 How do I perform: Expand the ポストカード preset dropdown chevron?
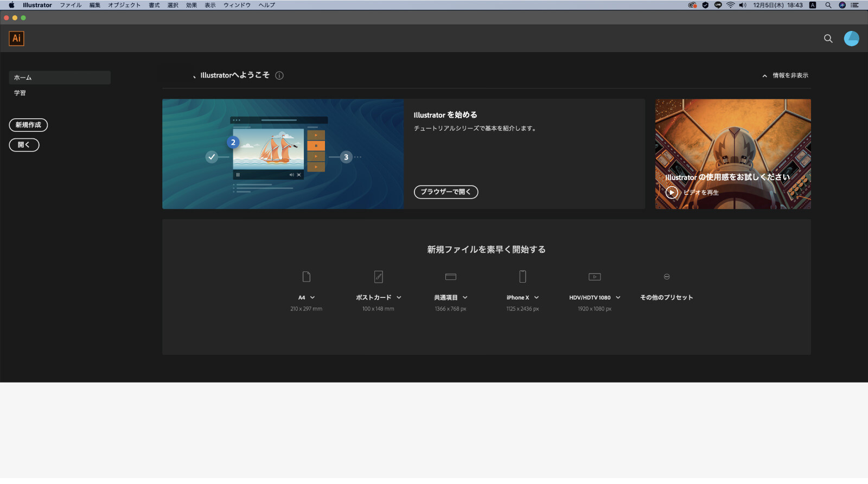(x=399, y=298)
